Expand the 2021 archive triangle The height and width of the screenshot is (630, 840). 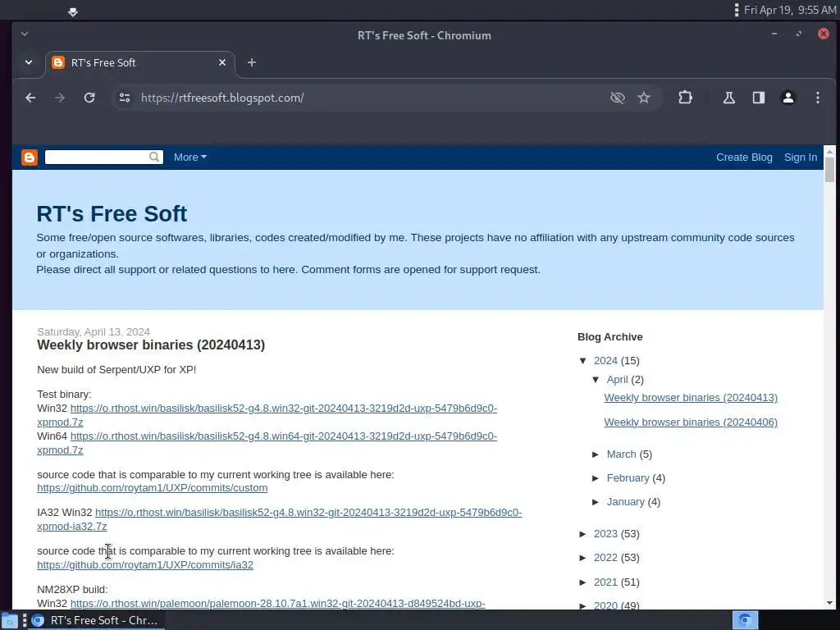click(583, 582)
